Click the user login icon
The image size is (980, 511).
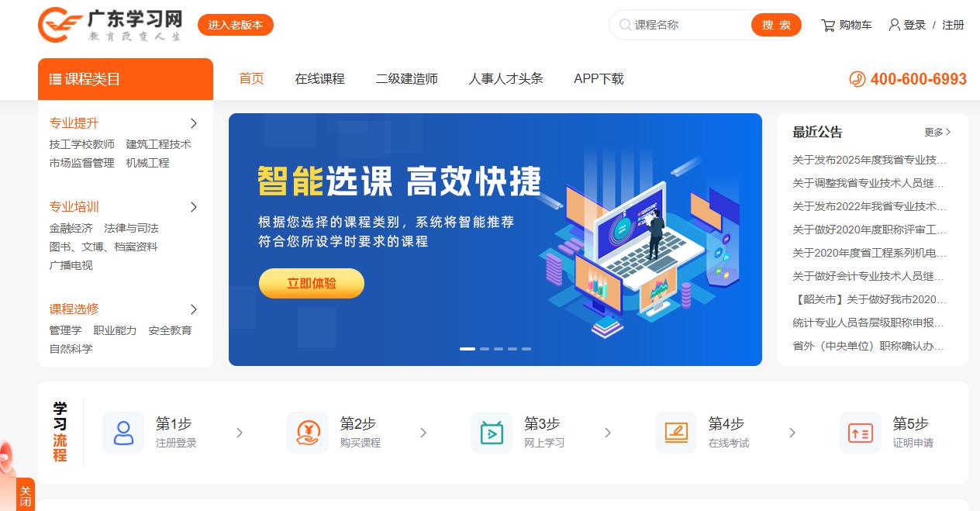click(895, 25)
